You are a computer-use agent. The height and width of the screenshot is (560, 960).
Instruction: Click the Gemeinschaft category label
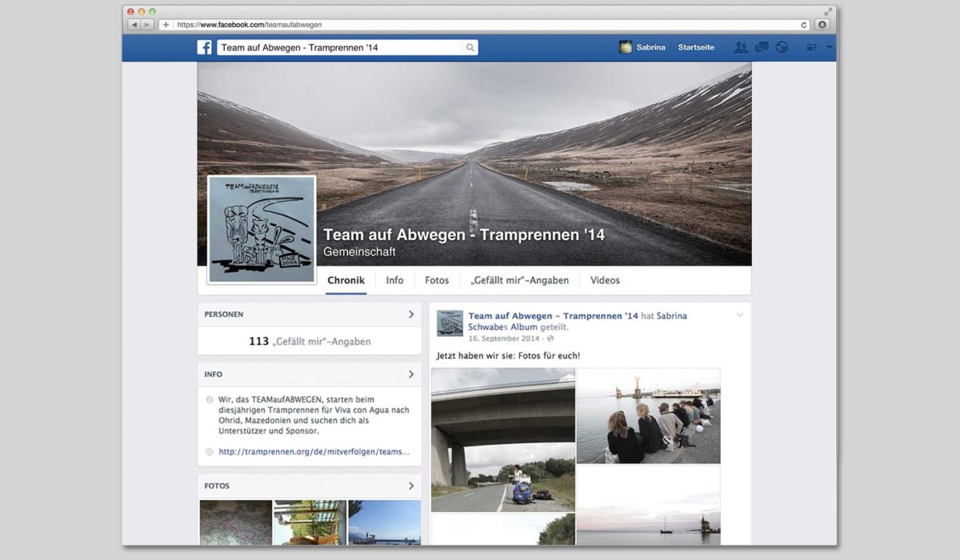(x=359, y=252)
